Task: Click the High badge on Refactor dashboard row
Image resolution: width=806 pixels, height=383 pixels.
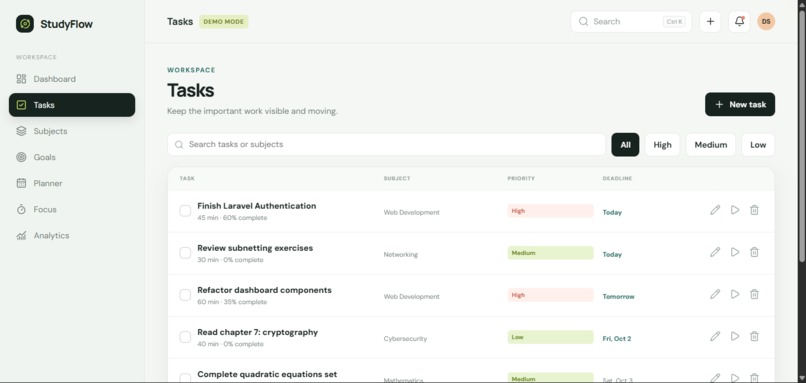Action: [x=550, y=295]
